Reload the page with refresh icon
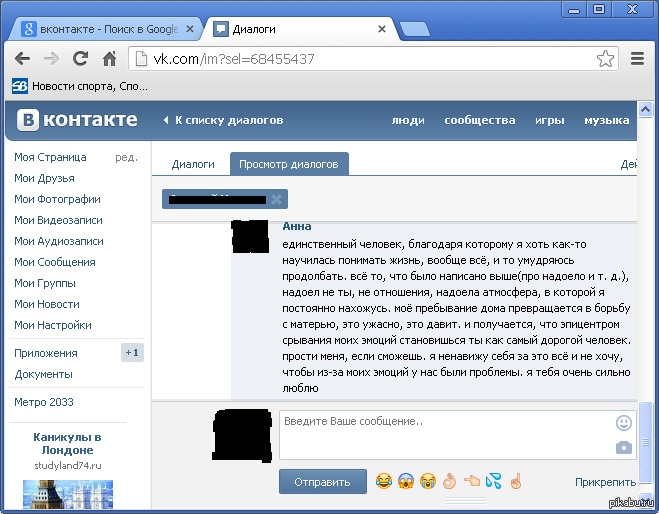 (81, 59)
